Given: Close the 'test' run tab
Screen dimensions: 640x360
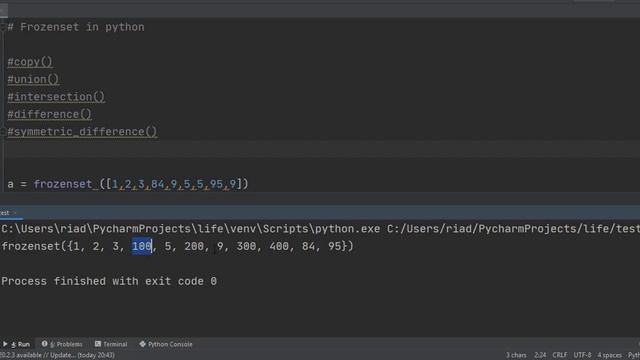Looking at the screenshot, I should pos(15,213).
